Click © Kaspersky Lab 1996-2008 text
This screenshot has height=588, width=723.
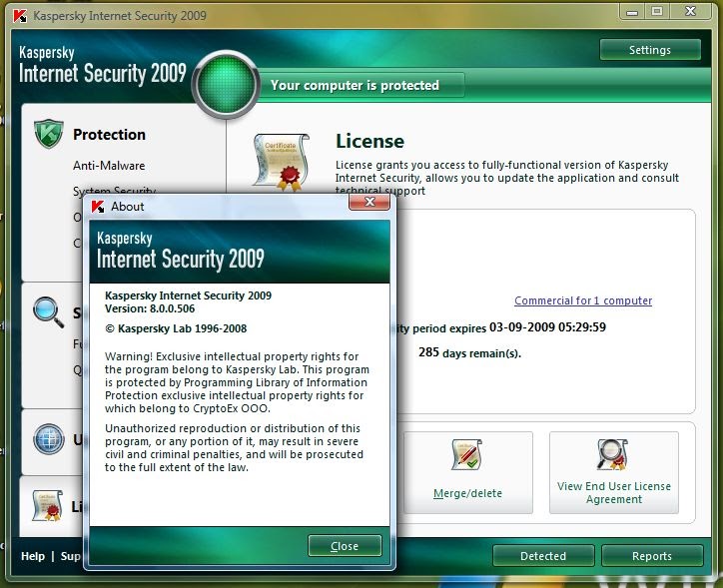(176, 328)
